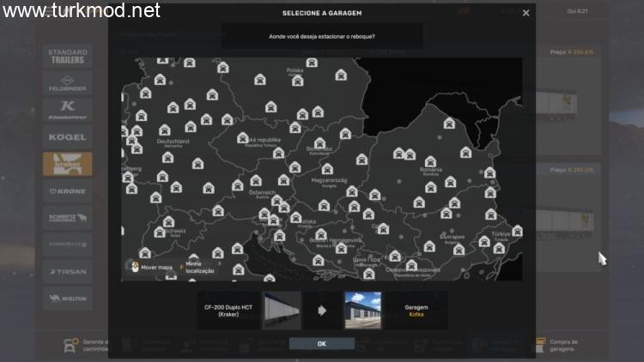Pick garage icon overlapping Česká republika label
This screenshot has width=644, height=362.
(243, 137)
